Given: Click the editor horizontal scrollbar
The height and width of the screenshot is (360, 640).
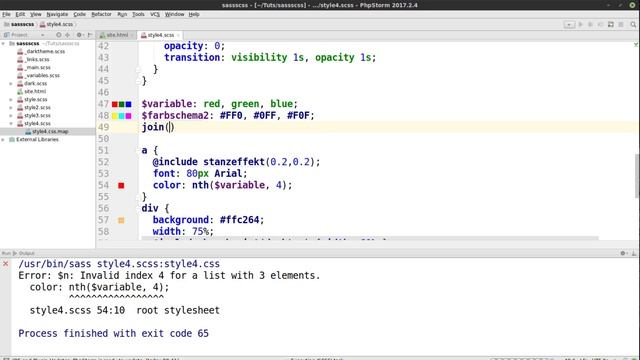Looking at the screenshot, I should 370,238.
